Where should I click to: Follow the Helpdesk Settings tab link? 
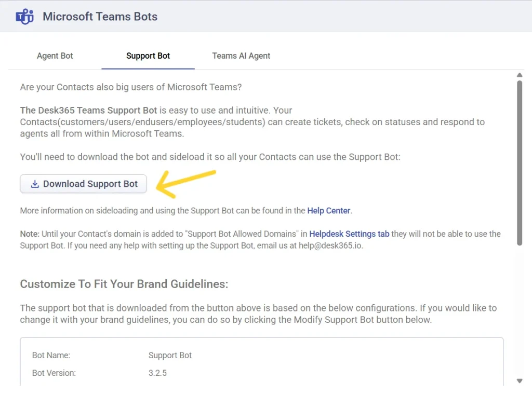(349, 234)
